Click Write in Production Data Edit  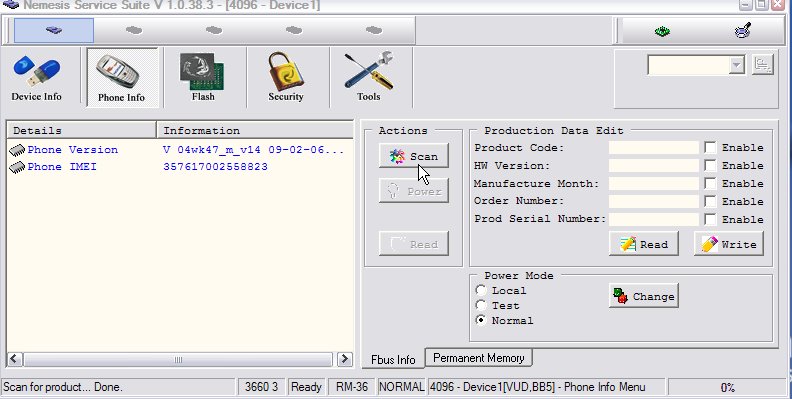tap(729, 244)
